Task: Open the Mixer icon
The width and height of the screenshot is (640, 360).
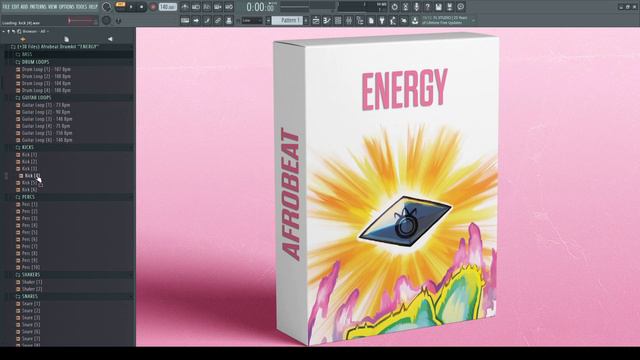Action: tap(349, 20)
